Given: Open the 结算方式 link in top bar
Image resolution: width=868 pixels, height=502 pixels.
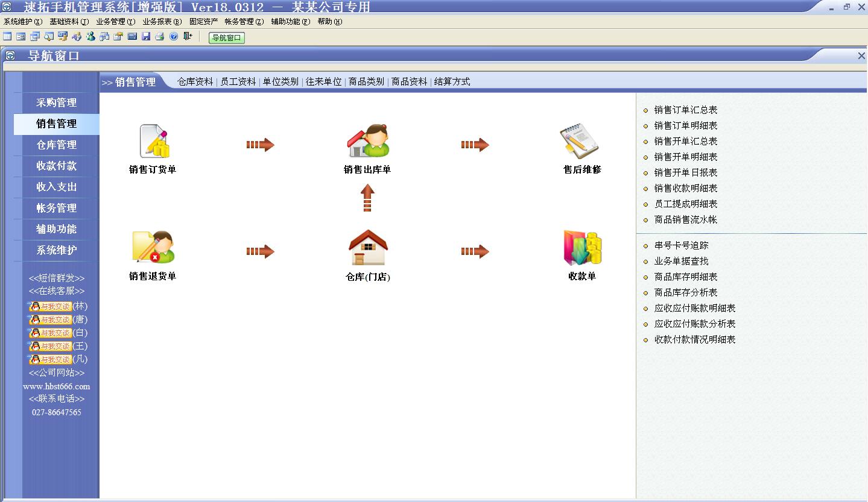Looking at the screenshot, I should (x=452, y=81).
